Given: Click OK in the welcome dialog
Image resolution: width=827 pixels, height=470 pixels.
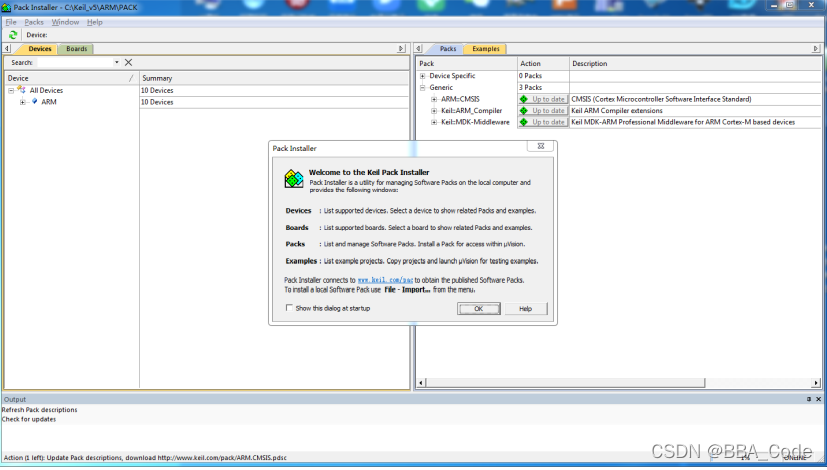Looking at the screenshot, I should pos(478,309).
